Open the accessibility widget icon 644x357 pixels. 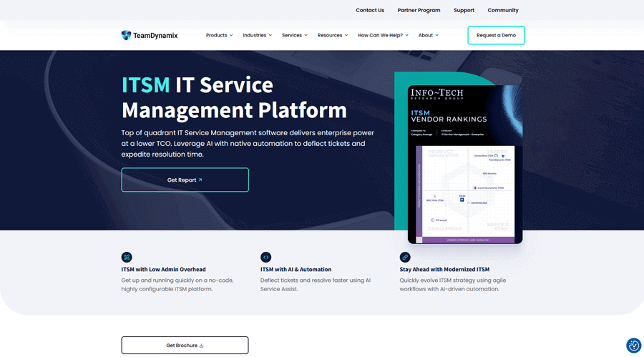[633, 346]
